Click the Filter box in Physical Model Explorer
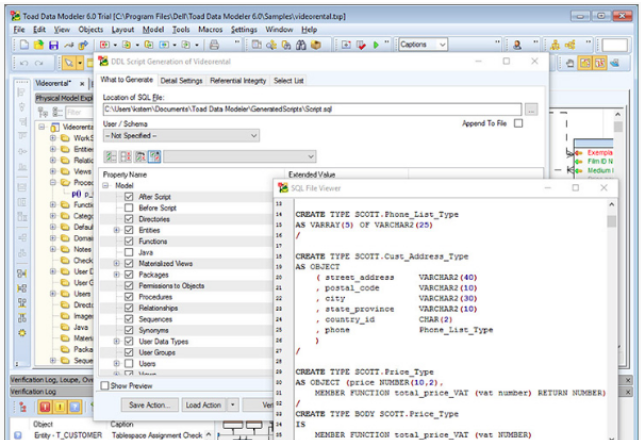Image resolution: width=641 pixels, height=440 pixels. pyautogui.click(x=78, y=112)
